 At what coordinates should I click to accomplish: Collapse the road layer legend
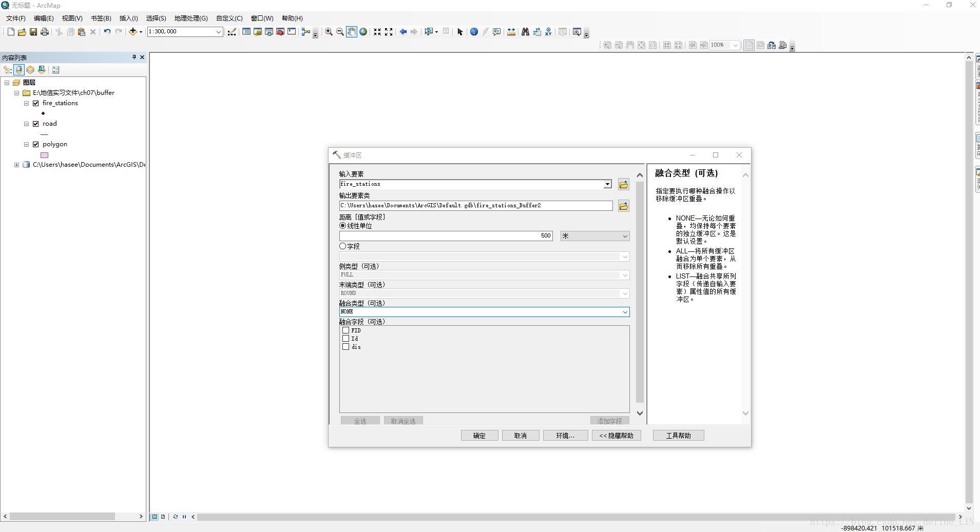click(x=26, y=124)
